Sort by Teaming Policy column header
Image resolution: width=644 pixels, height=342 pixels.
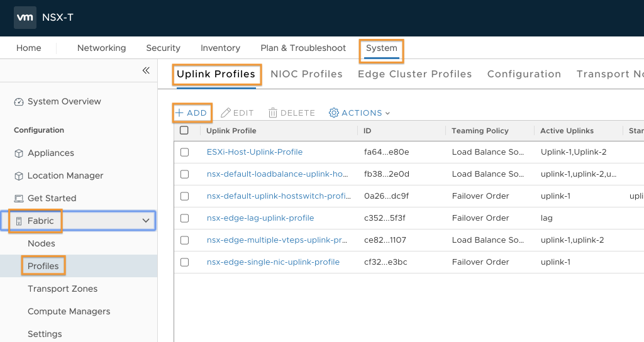(x=480, y=131)
